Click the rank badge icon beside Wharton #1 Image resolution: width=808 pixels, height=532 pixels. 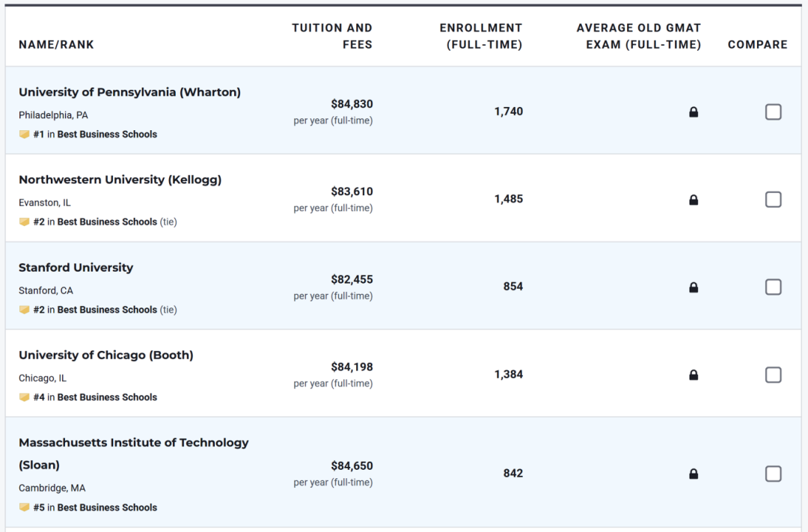point(25,135)
